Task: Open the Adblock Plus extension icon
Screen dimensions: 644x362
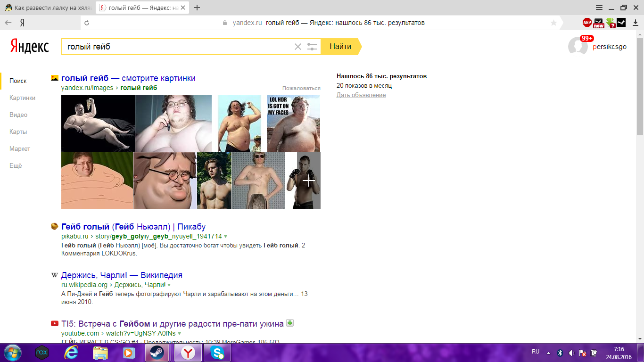Action: [587, 23]
